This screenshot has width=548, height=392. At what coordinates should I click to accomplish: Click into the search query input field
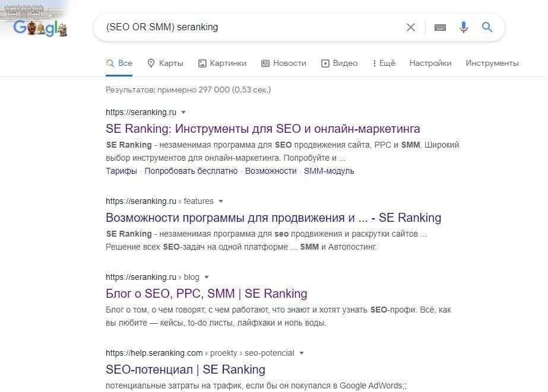(x=249, y=27)
